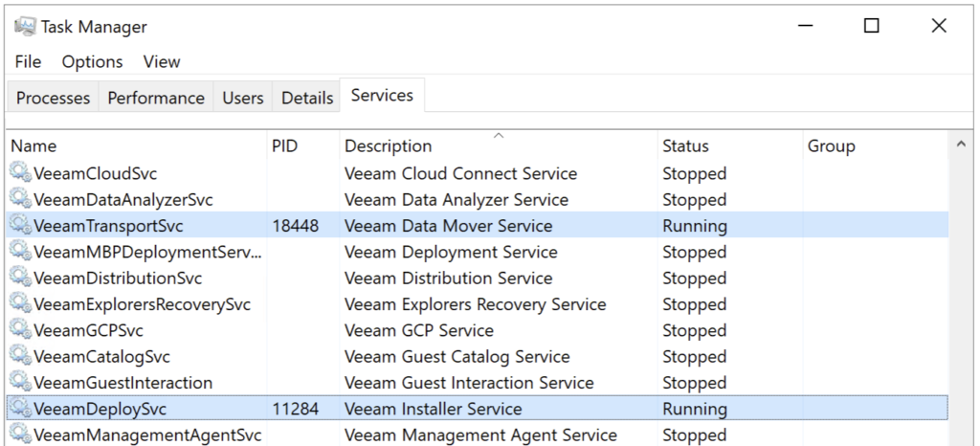The width and height of the screenshot is (980, 446).
Task: Click the gear icon beside VeeamExplorersRecoverySvc
Action: click(21, 303)
